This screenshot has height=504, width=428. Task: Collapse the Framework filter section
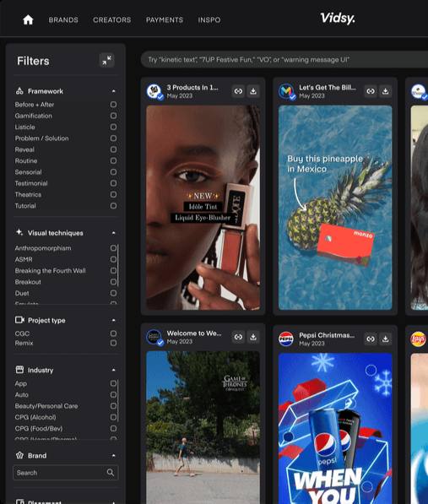[x=113, y=91]
